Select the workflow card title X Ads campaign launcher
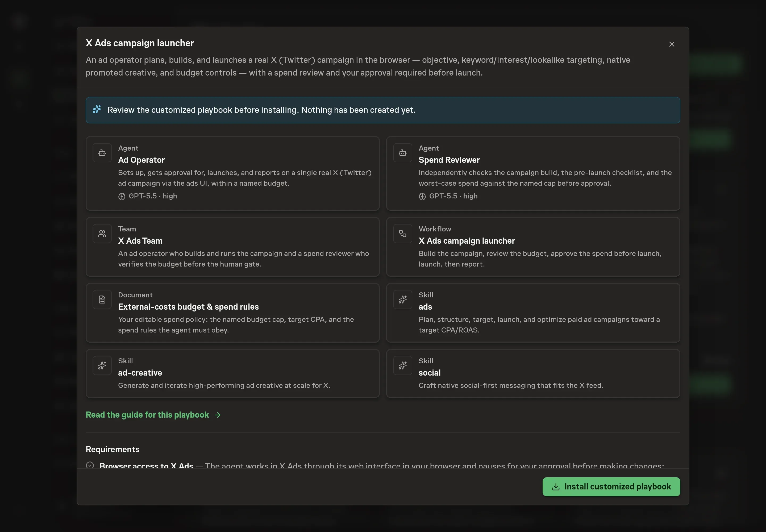This screenshot has height=532, width=766. (x=467, y=241)
